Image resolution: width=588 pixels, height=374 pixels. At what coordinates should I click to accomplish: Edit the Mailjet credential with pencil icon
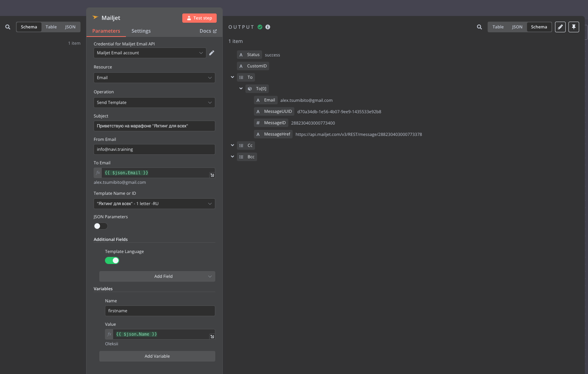212,53
